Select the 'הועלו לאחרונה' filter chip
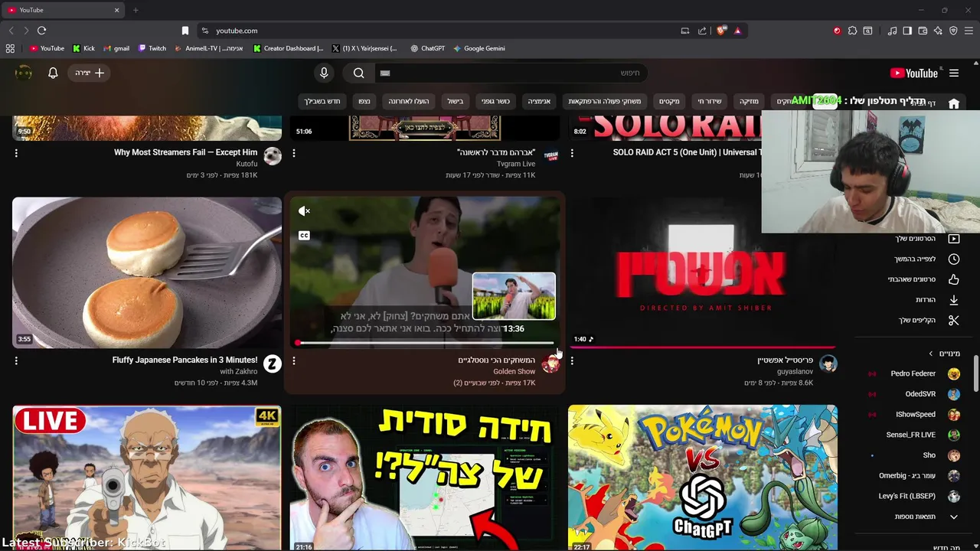Viewport: 980px width, 551px height. point(408,101)
